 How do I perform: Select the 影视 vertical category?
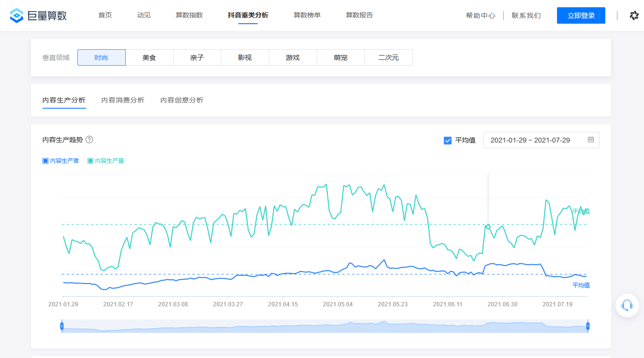tap(245, 57)
